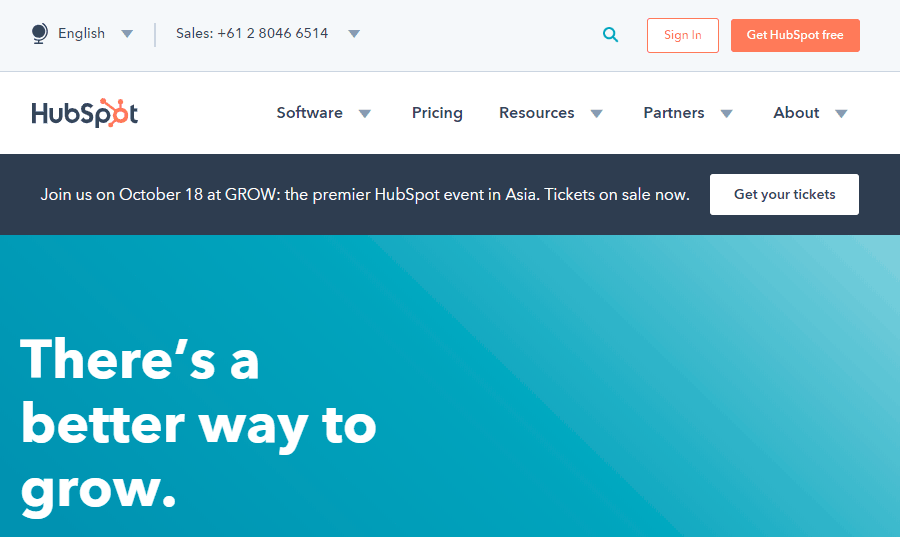Open the About menu dropdown arrow
Viewport: 900px width, 537px height.
[x=841, y=114]
